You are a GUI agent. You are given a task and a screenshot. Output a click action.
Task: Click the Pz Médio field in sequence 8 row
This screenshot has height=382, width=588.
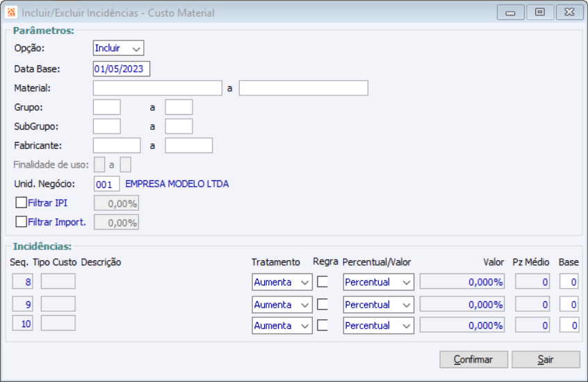coord(532,282)
